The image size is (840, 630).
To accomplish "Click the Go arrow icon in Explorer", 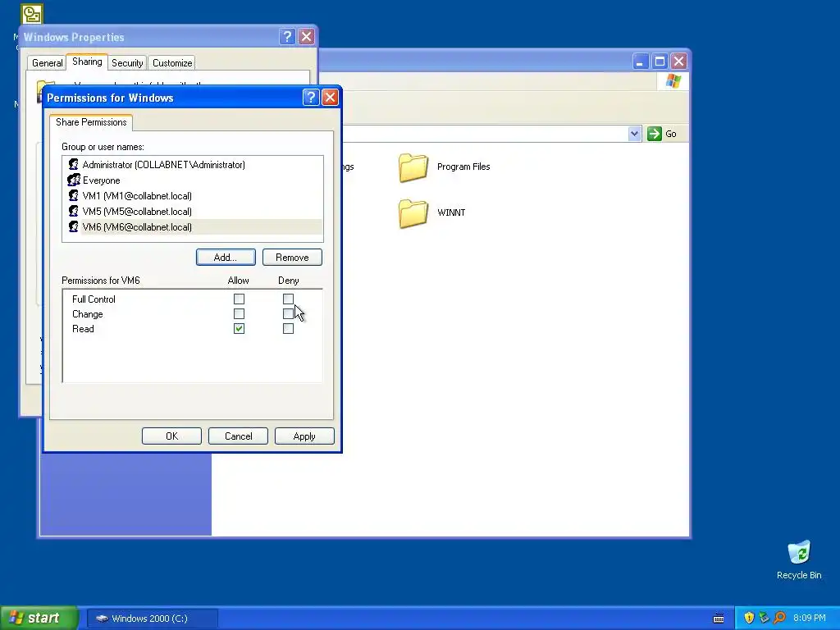I will (x=654, y=134).
